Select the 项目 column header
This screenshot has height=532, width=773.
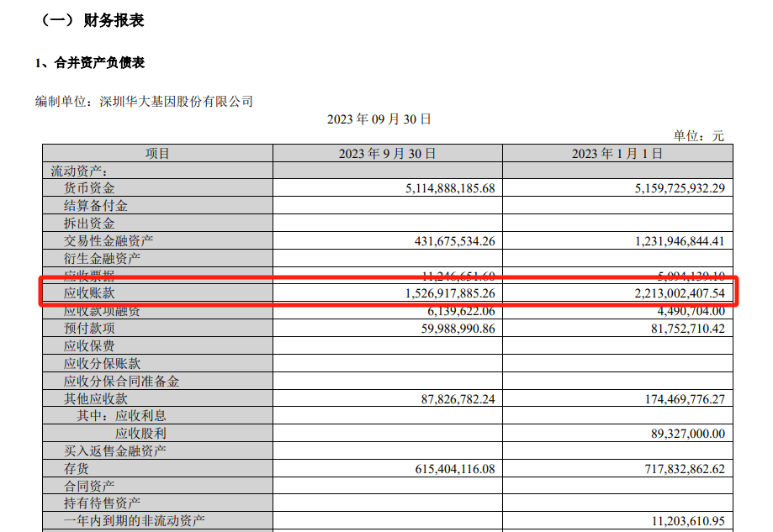pyautogui.click(x=157, y=153)
